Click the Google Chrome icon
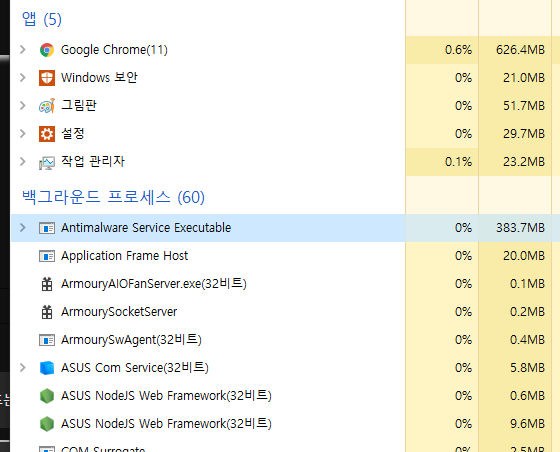The width and height of the screenshot is (560, 452). pyautogui.click(x=47, y=50)
